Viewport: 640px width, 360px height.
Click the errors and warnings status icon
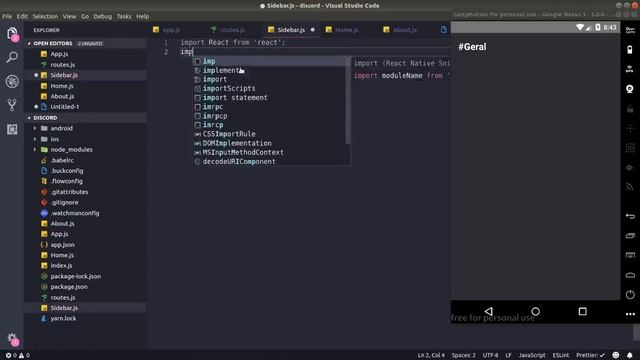[x=18, y=356]
